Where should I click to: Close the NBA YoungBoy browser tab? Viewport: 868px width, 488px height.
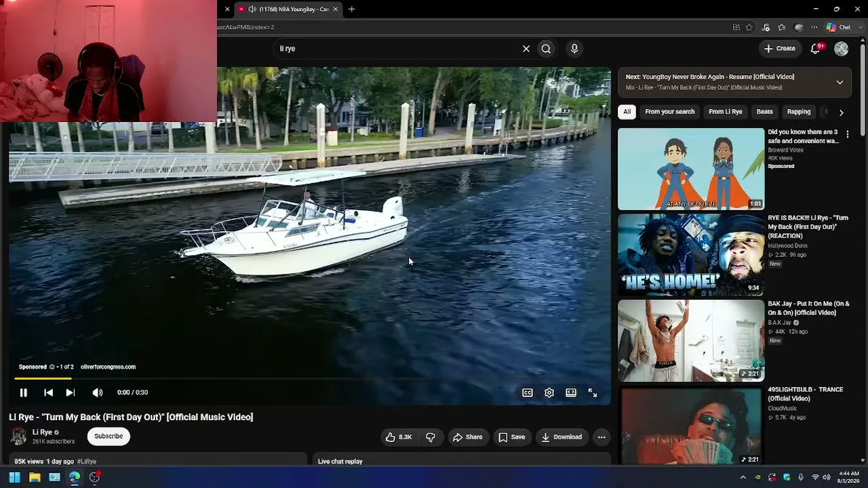[x=335, y=9]
